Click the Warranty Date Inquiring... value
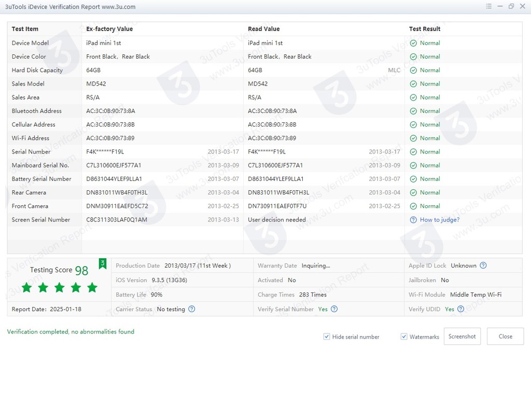This screenshot has width=531, height=420. click(x=316, y=265)
